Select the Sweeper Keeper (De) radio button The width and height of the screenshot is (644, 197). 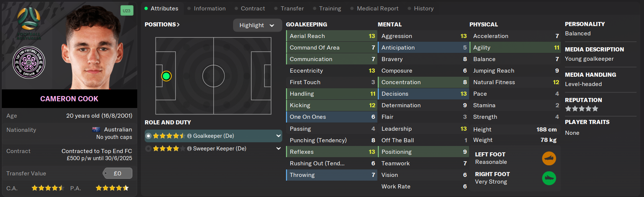[148, 149]
